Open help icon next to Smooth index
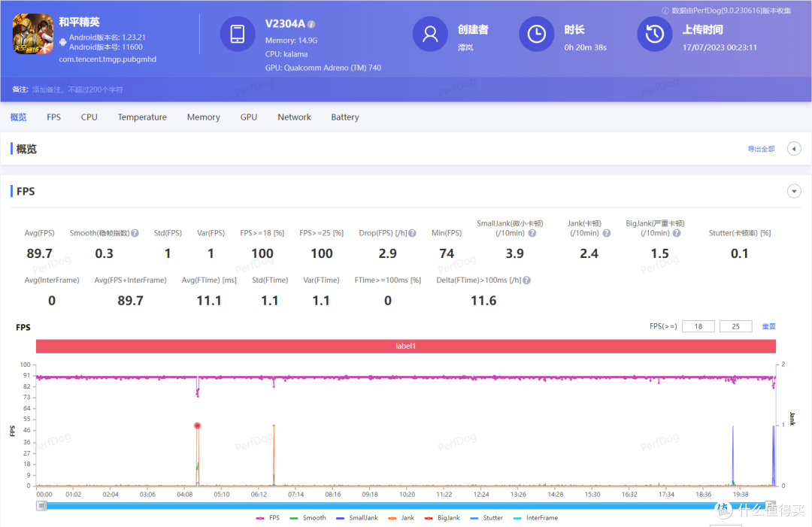 [x=135, y=233]
